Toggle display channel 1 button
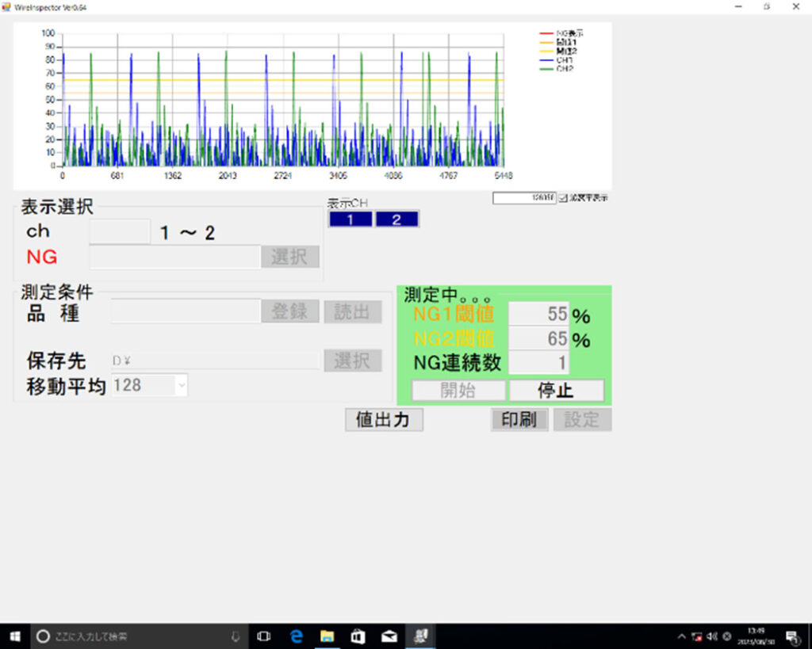 click(349, 220)
